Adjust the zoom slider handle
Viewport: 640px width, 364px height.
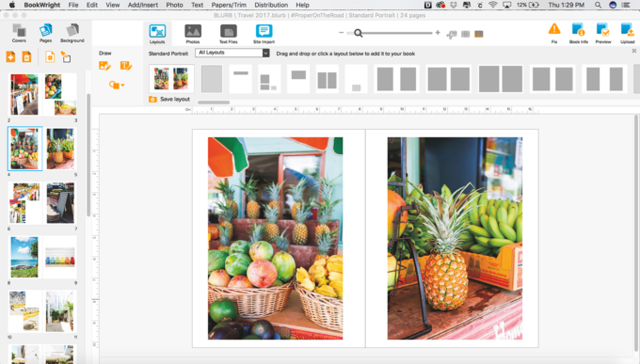358,33
